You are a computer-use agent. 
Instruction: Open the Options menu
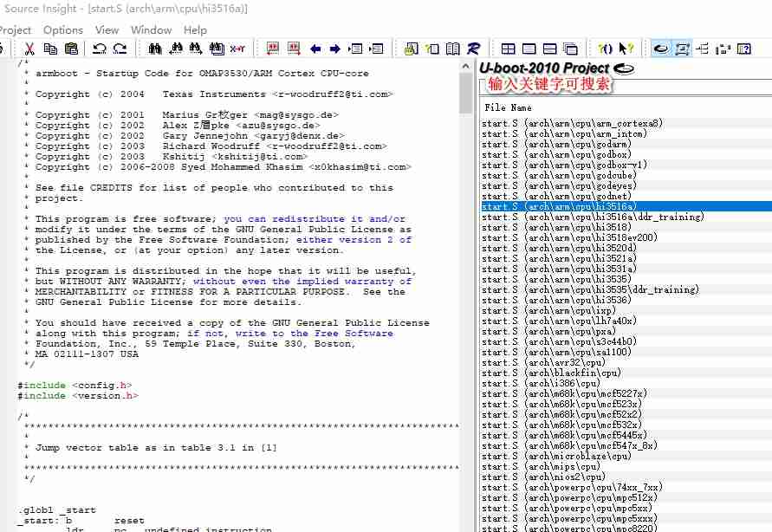[63, 30]
